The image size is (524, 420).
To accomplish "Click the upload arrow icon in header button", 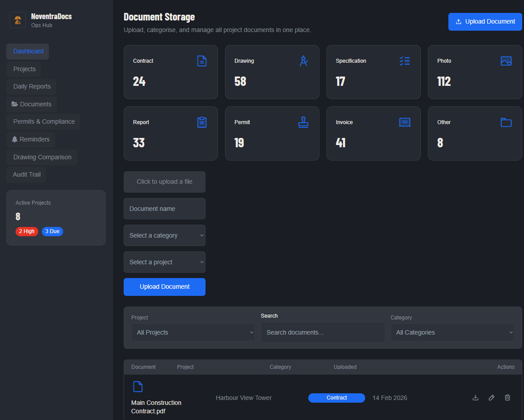I will [x=459, y=22].
